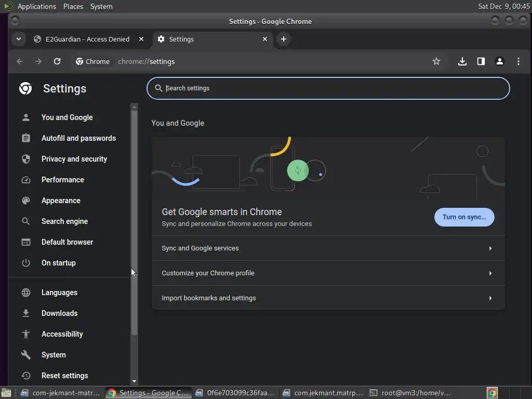The width and height of the screenshot is (532, 399).
Task: Open Customize your Chrome profile
Action: tap(328, 273)
